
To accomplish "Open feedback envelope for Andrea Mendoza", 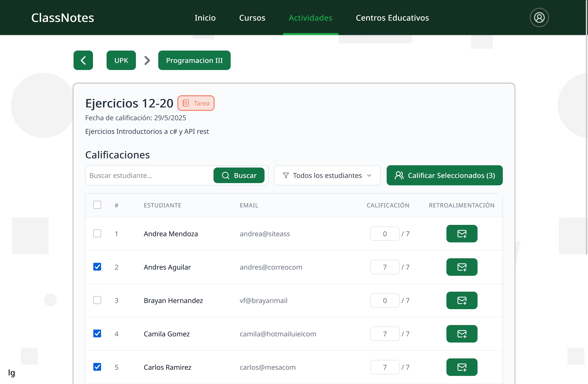I will coord(462,233).
